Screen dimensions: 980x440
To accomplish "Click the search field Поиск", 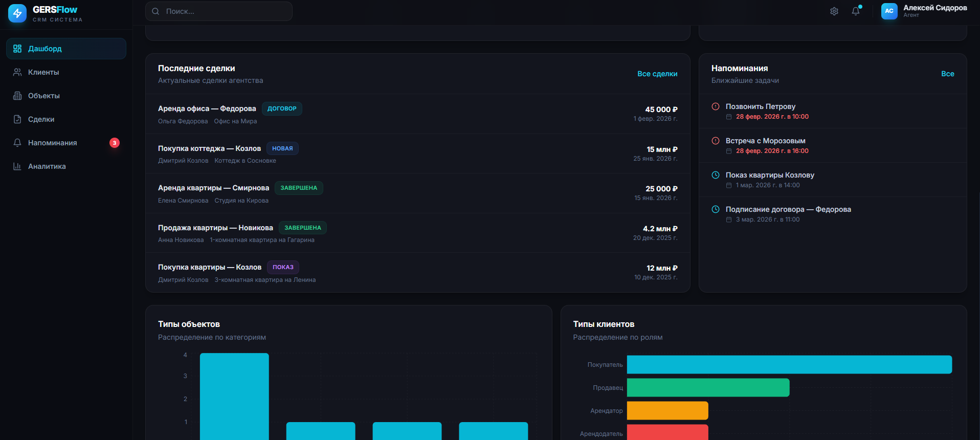I will (x=219, y=11).
